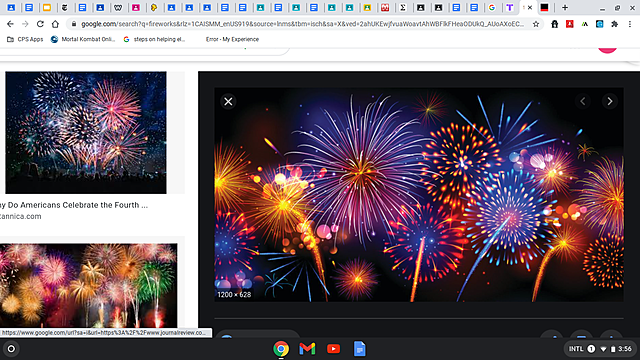Viewport: 640px width, 360px height.
Task: Open the Chrome OS launcher circle
Action: point(11,349)
